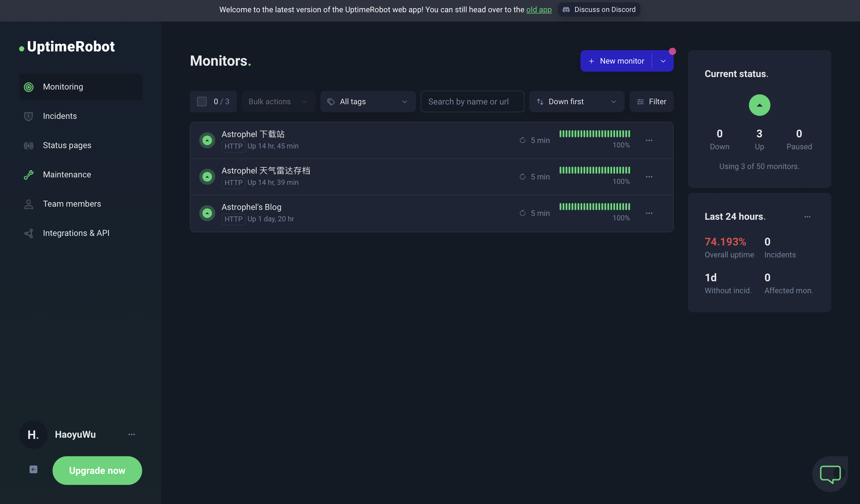The width and height of the screenshot is (860, 504).
Task: Click the Status pages broadcast icon
Action: pos(29,146)
